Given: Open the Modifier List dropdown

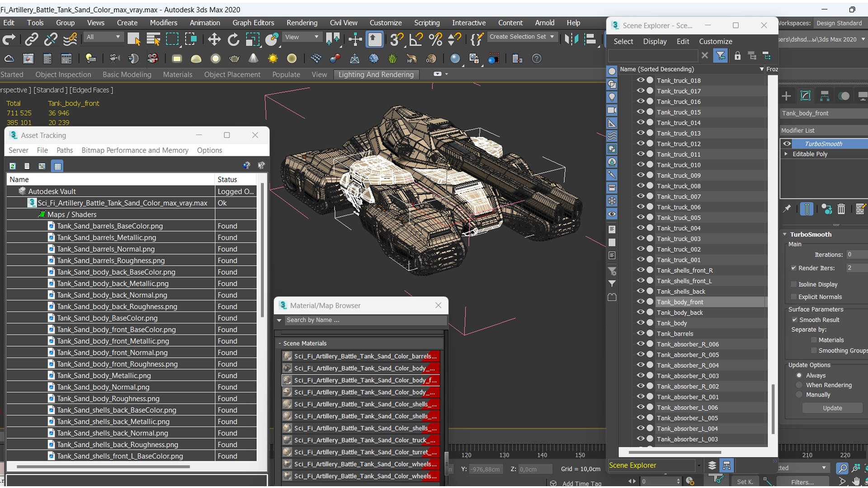Looking at the screenshot, I should pyautogui.click(x=824, y=131).
